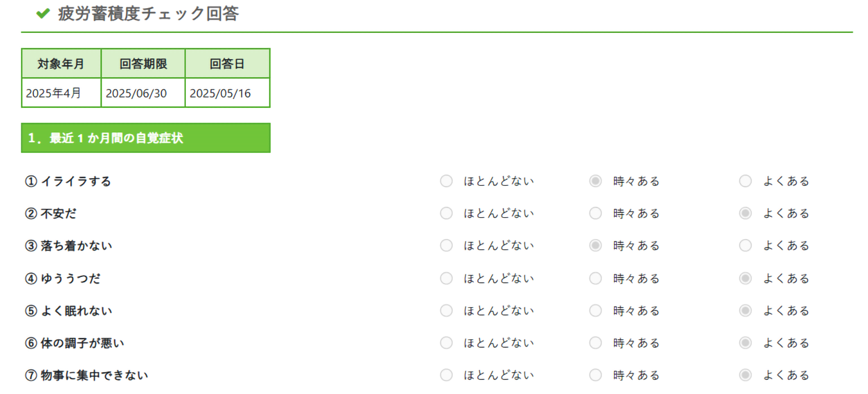Choose よくある for 体の調子が悪い
Image resolution: width=868 pixels, height=394 pixels.
coord(745,343)
